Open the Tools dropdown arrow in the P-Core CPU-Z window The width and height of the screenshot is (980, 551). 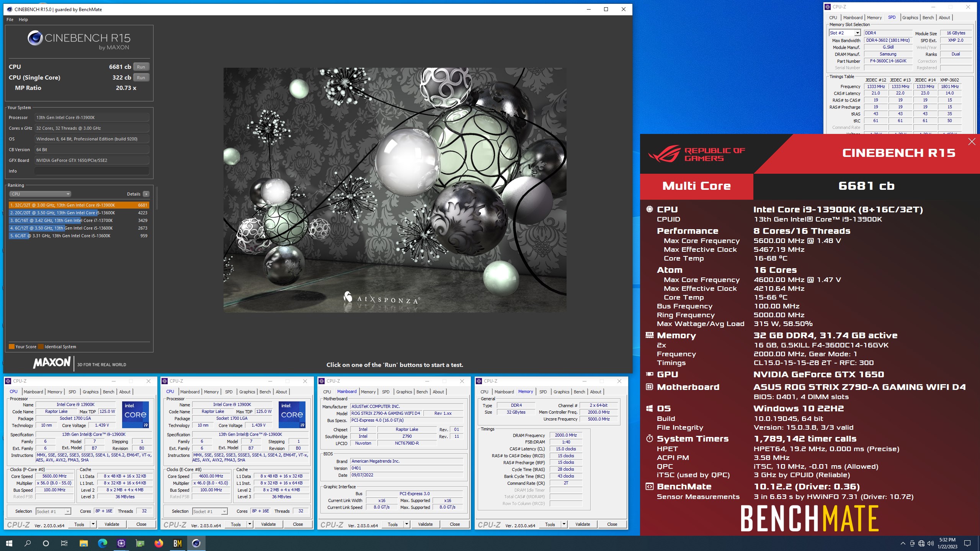[93, 524]
